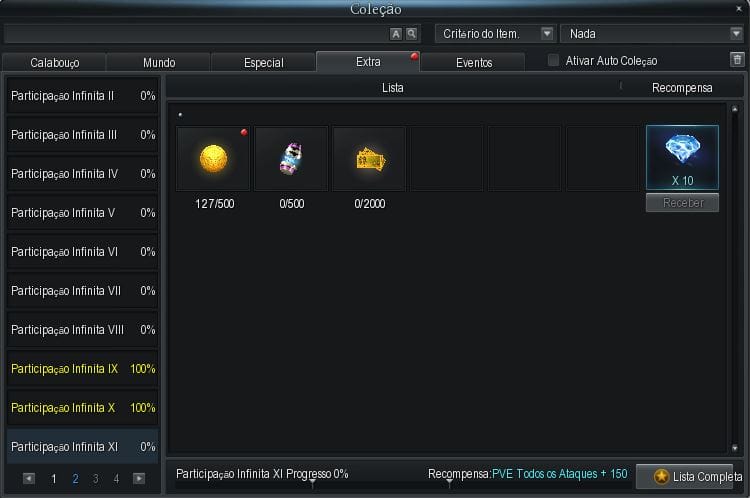This screenshot has width=750, height=498.
Task: Go to page 2
Action: 75,478
